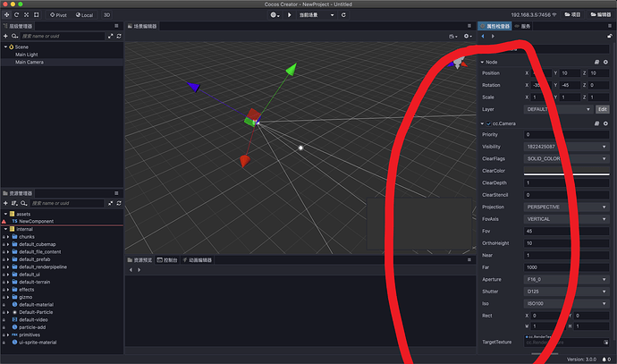Click the notifications bell in status bar
The image size is (617, 364).
coord(604,360)
